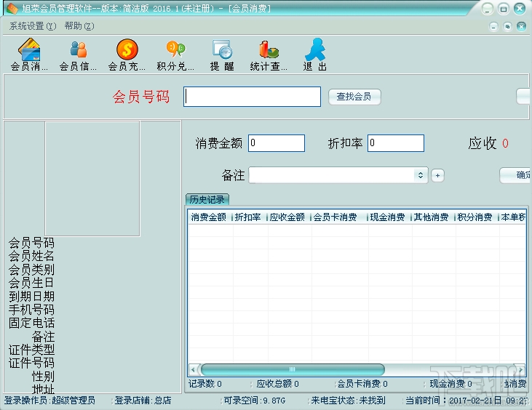The image size is (532, 410).
Task: Click the 消费金额 input box
Action: (277, 143)
